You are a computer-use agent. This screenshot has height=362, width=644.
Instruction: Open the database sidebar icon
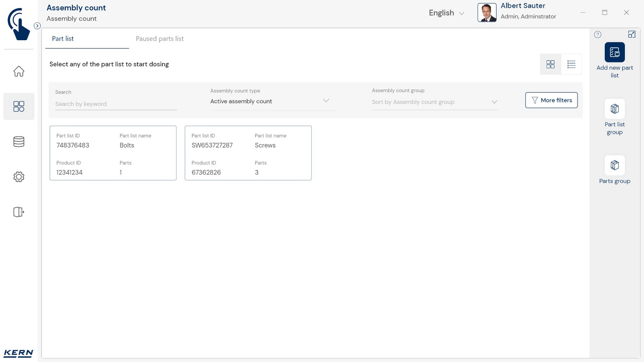(19, 142)
